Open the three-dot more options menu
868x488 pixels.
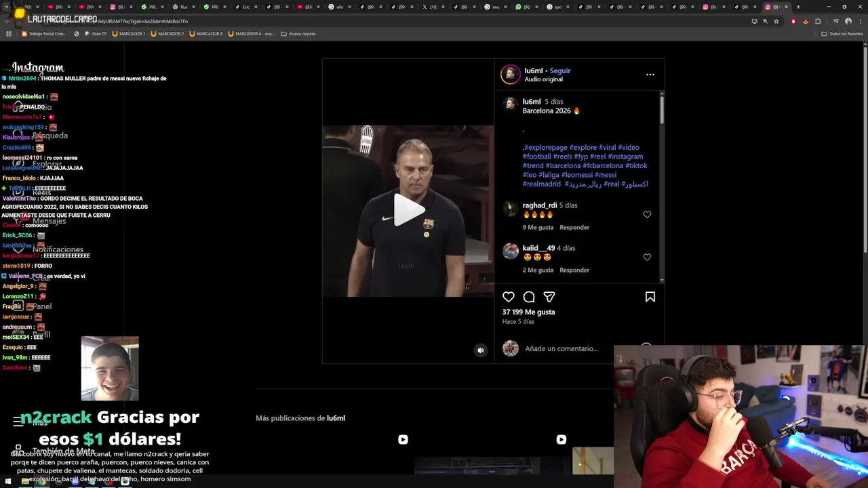(x=650, y=75)
